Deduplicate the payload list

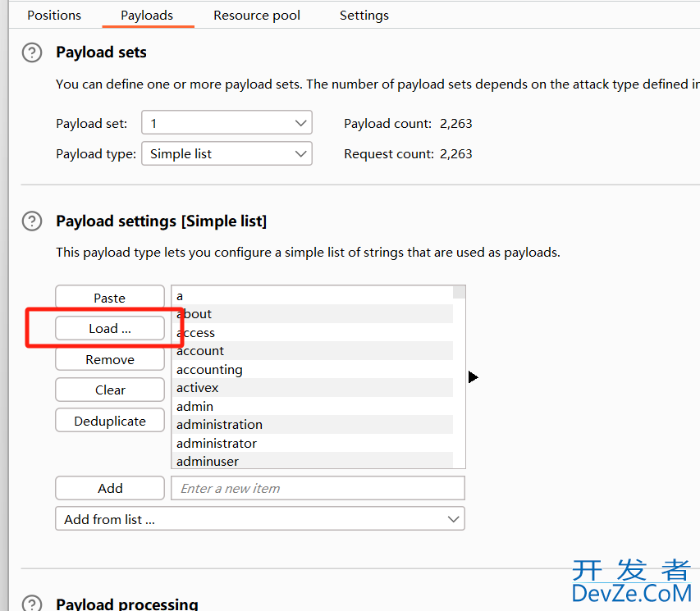coord(110,421)
